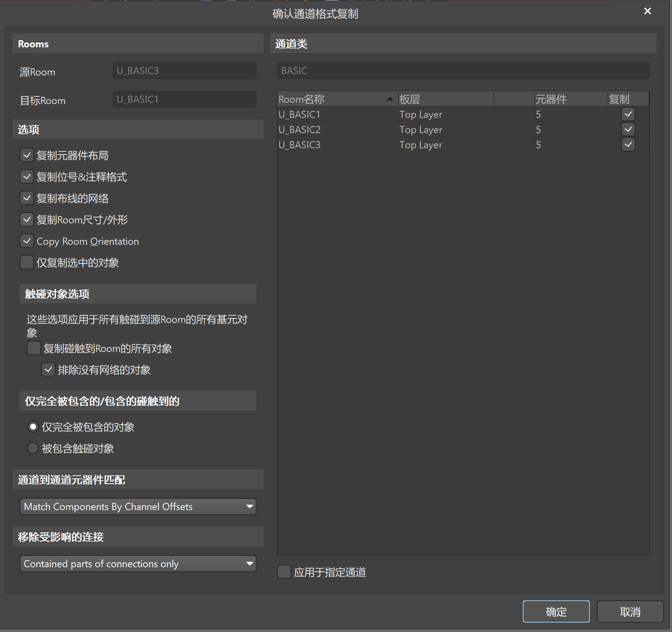The height and width of the screenshot is (632, 672).
Task: Toggle 复制Room尺寸/外形 checkbox
Action: coord(27,220)
